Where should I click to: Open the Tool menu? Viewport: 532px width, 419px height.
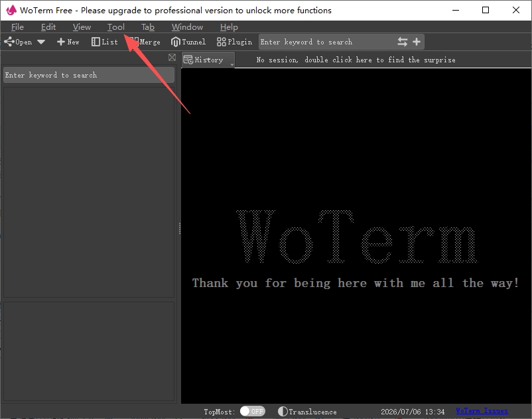point(115,27)
